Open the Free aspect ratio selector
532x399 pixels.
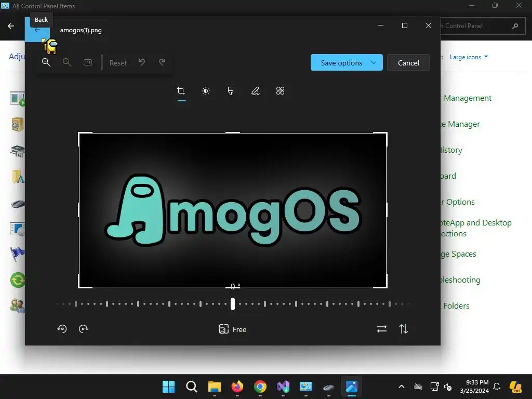click(x=233, y=329)
